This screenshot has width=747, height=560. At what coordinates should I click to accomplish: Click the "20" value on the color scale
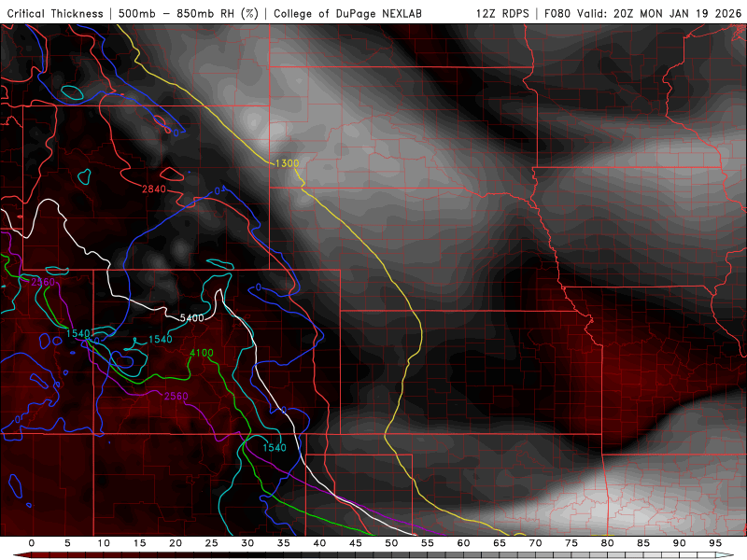tap(176, 543)
